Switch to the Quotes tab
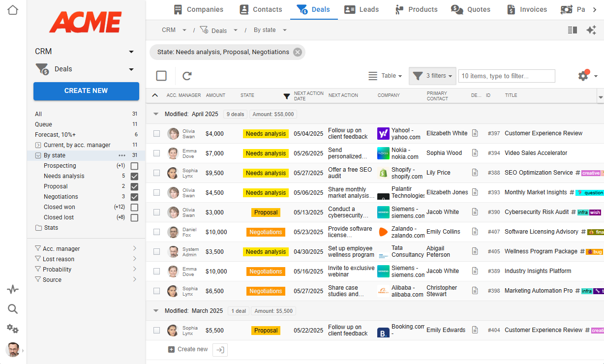This screenshot has width=604, height=364. 471,9
